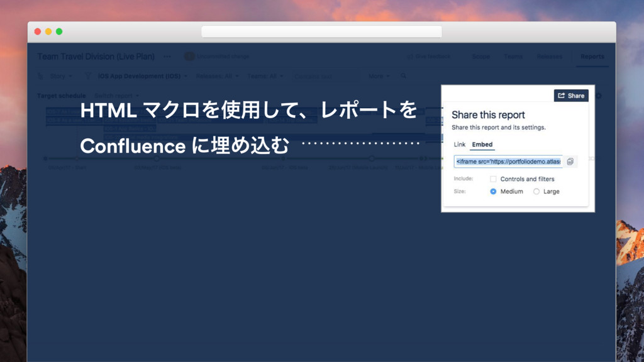Click Give feedback link
This screenshot has width=644, height=362.
[429, 57]
